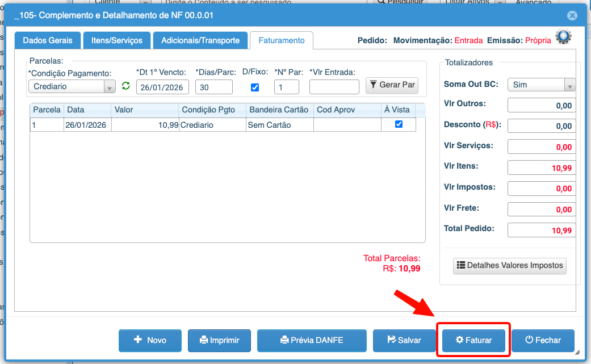Click the Imprimir printer button
591x364 pixels.
click(219, 340)
